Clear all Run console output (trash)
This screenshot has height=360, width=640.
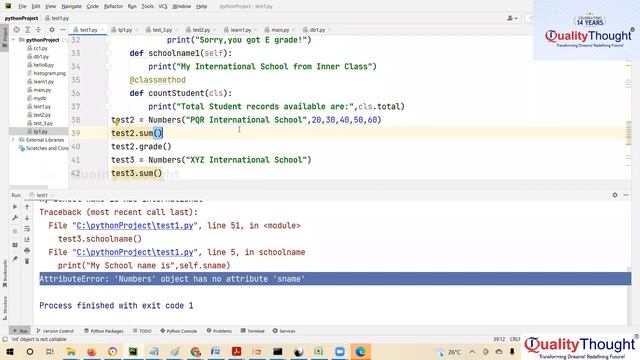[x=27, y=261]
